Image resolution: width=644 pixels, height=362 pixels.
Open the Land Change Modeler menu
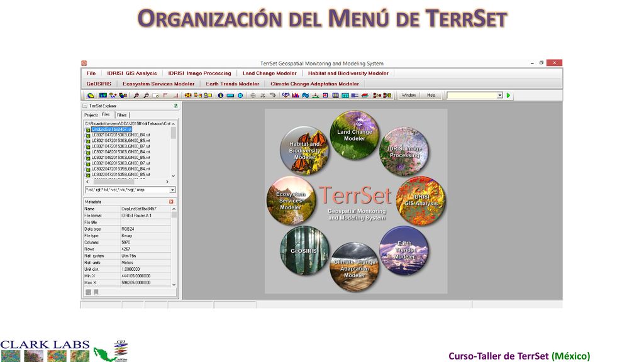pos(269,73)
